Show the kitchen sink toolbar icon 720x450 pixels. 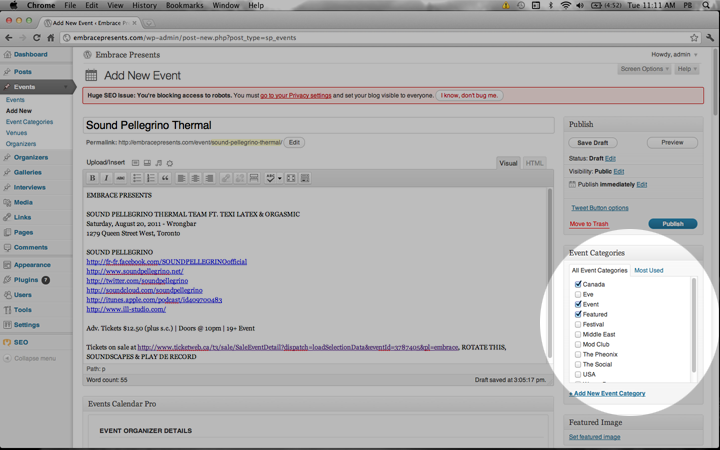tap(305, 178)
